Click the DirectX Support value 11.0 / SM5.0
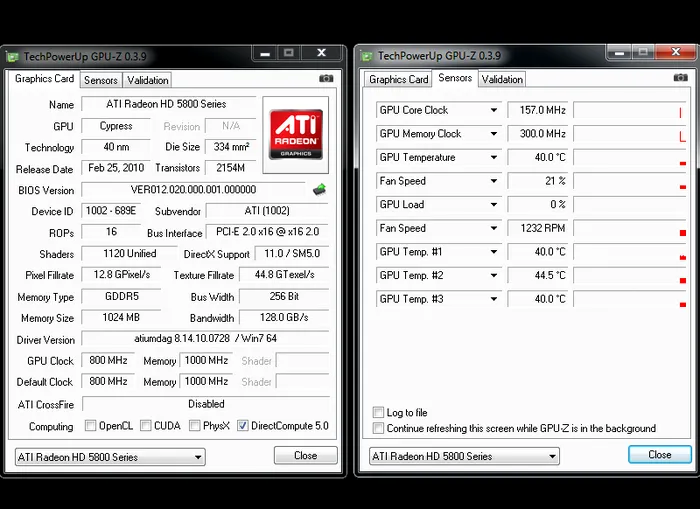700x509 pixels. [x=292, y=254]
